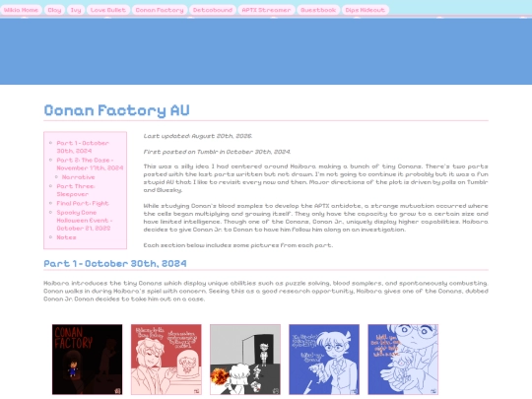Open the Detcobound nav tab
Viewport: 532px width, 399px height.
tap(213, 10)
